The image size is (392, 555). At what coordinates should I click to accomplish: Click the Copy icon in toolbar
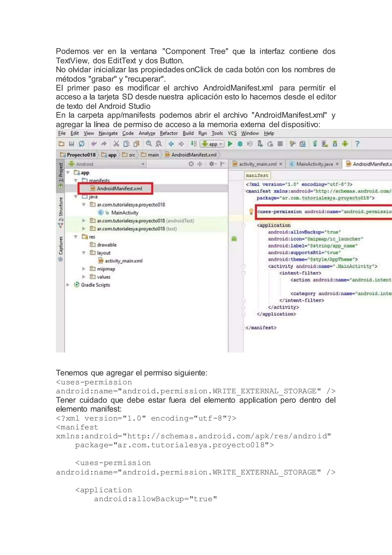coord(126,144)
